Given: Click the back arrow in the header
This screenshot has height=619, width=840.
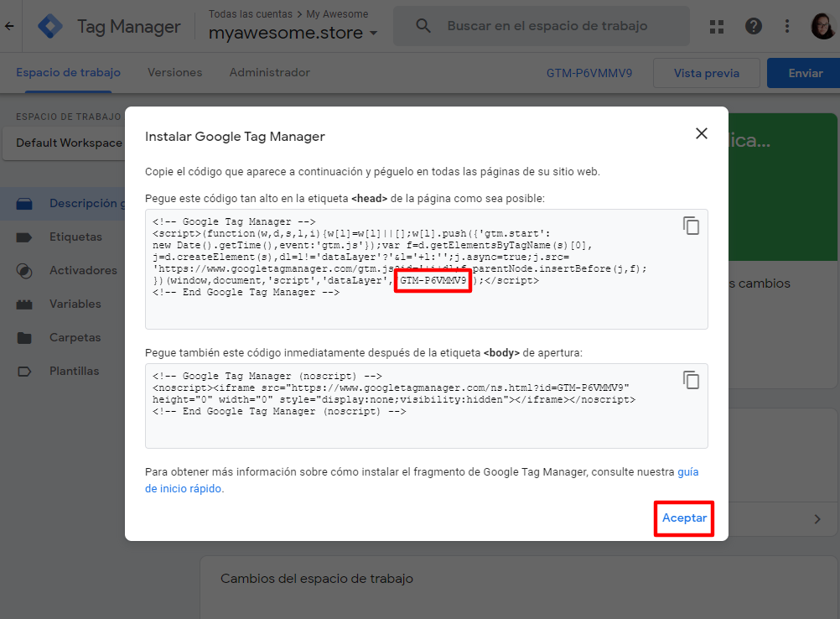Looking at the screenshot, I should tap(9, 26).
